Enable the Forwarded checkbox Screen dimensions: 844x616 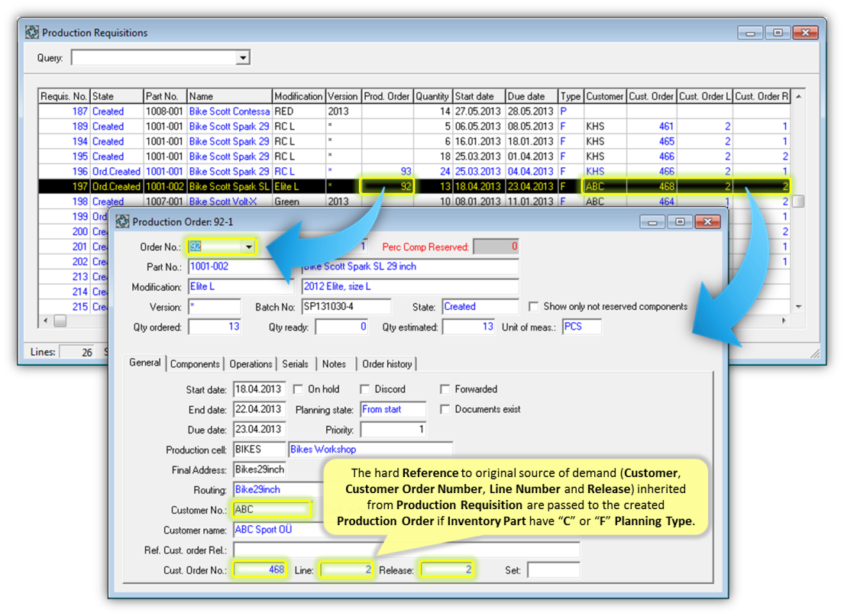pyautogui.click(x=445, y=389)
